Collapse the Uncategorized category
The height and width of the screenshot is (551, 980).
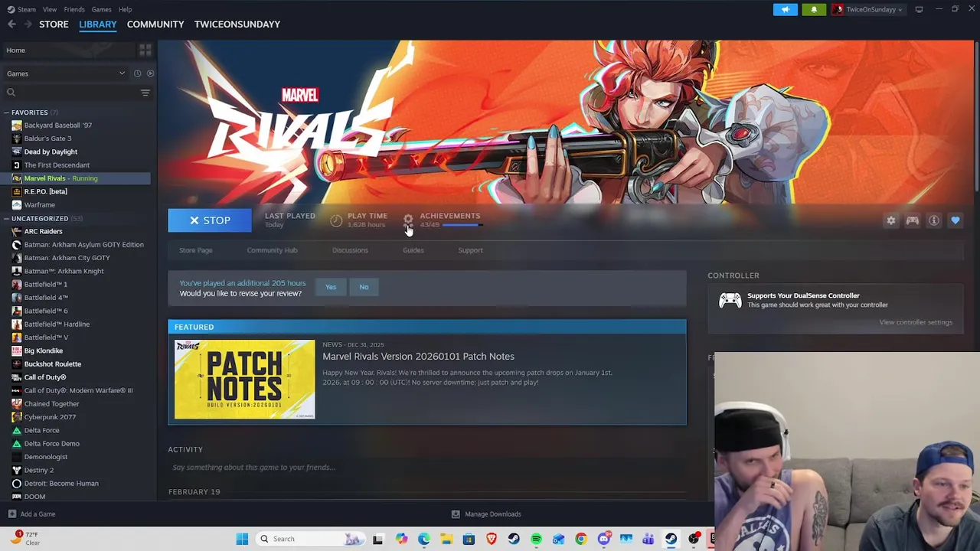pyautogui.click(x=6, y=219)
